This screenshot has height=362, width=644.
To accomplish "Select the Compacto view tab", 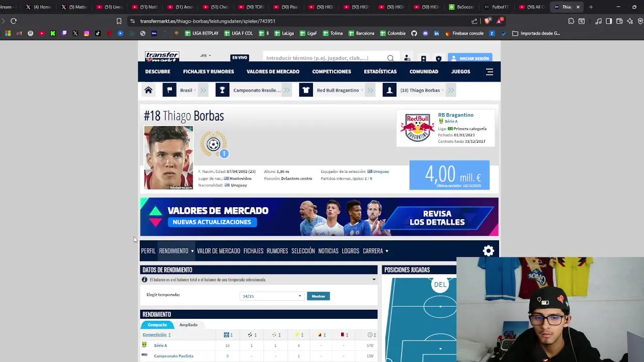I will click(157, 325).
